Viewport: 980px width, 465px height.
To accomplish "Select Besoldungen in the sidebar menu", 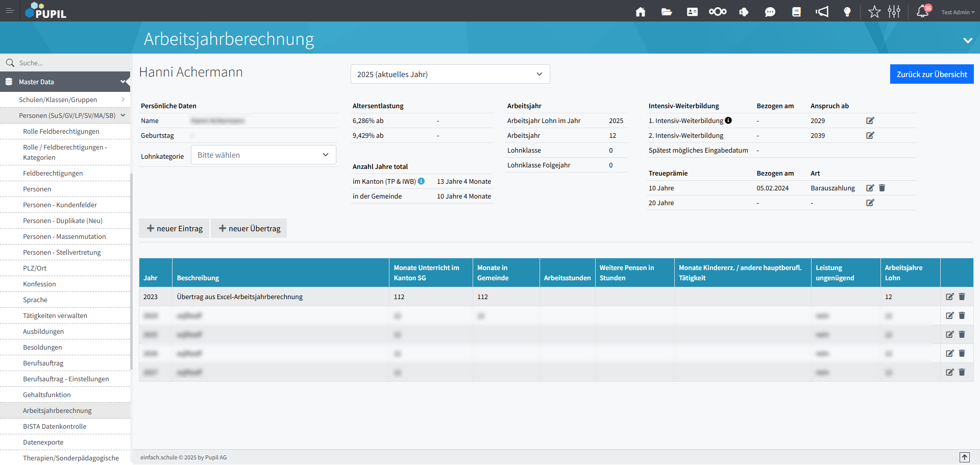I will (42, 348).
